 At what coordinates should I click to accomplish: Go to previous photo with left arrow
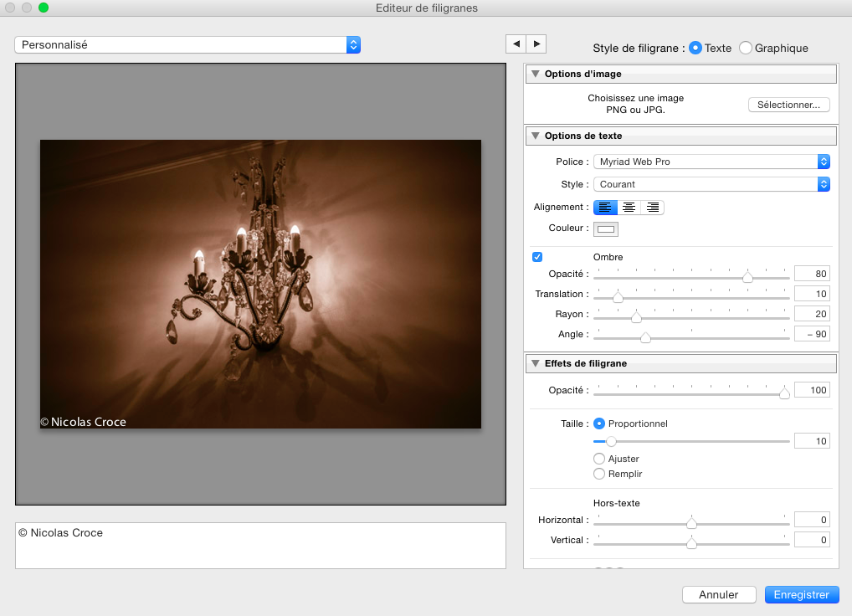tap(516, 44)
